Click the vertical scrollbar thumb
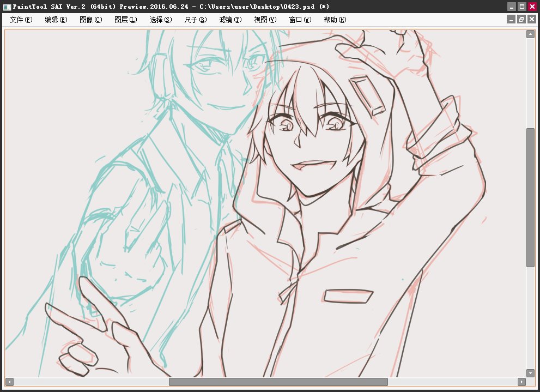The width and height of the screenshot is (540, 392). 530,197
